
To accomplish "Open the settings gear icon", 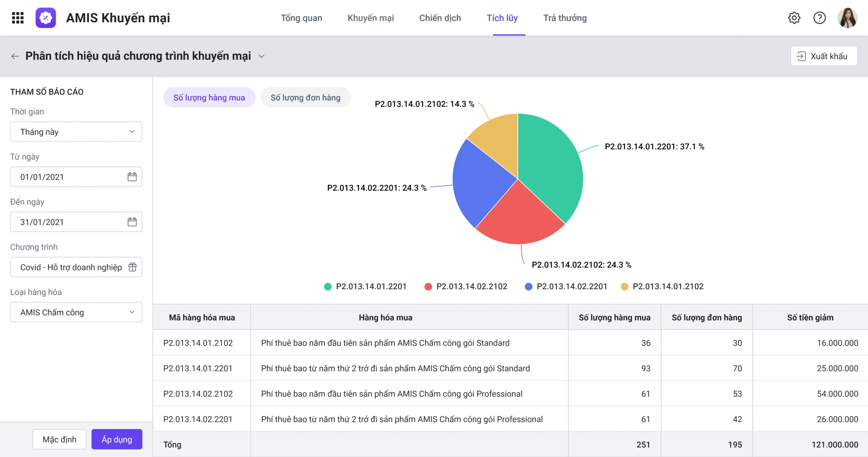I will (x=794, y=18).
